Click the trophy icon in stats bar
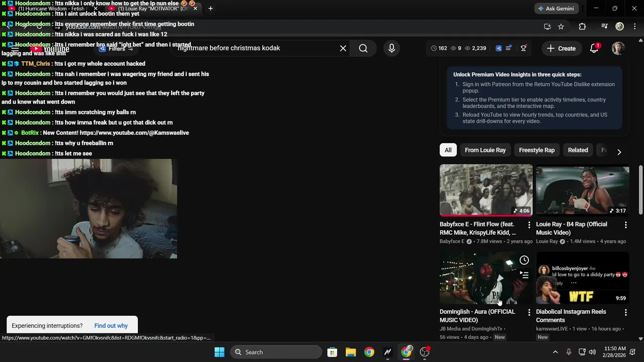Screen dimensions: 644x362 pos(524,48)
